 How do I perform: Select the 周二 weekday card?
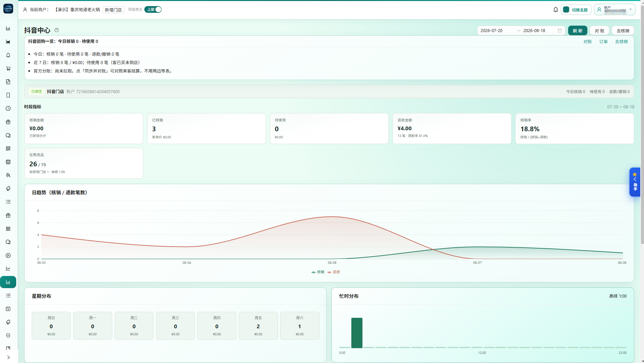tap(134, 326)
